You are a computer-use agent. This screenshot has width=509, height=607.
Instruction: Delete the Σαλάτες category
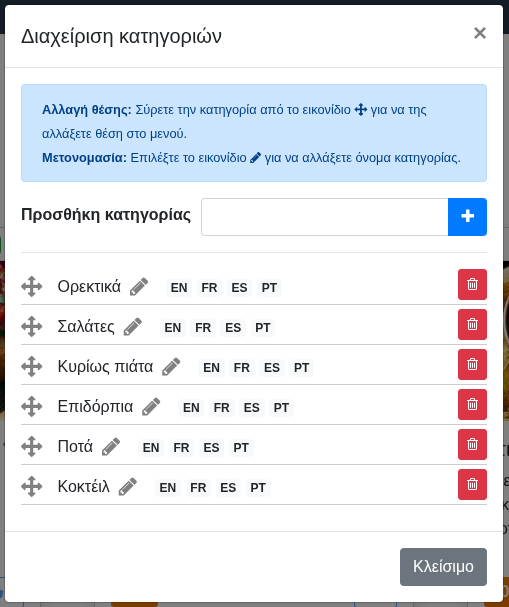472,324
